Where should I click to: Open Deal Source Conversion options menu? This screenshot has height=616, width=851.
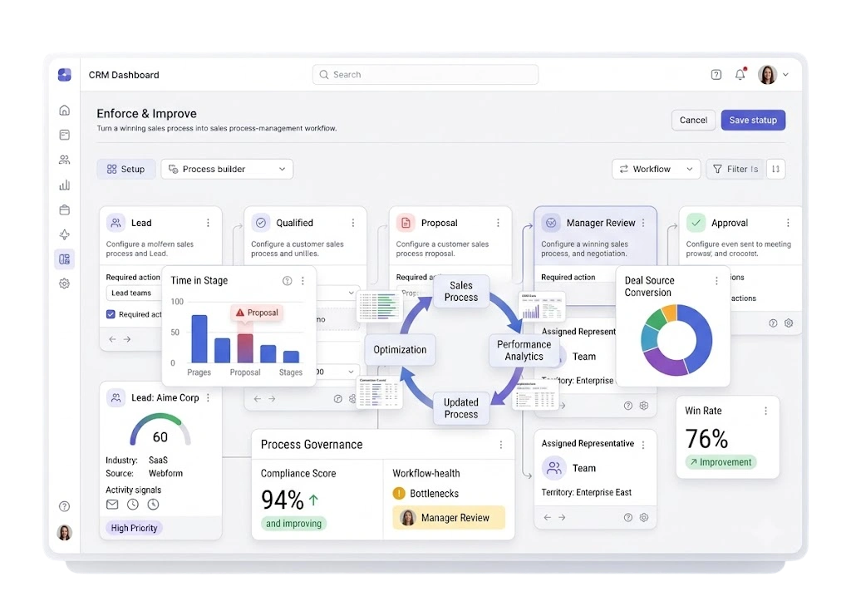coord(716,281)
